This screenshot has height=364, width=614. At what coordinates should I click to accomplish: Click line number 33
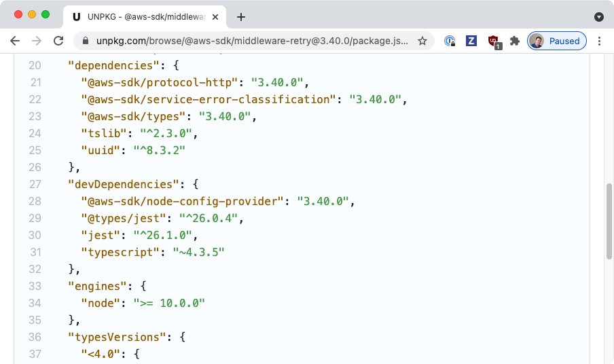[35, 286]
